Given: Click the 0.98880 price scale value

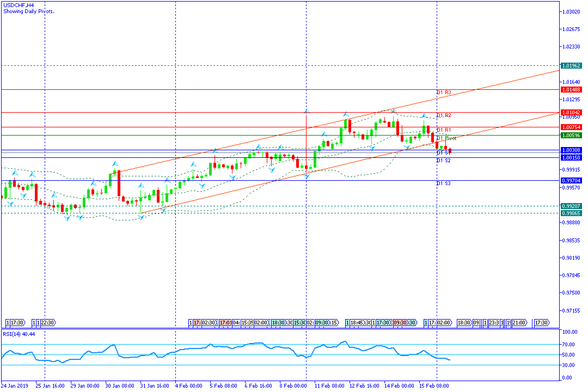Looking at the screenshot, I should point(572,223).
